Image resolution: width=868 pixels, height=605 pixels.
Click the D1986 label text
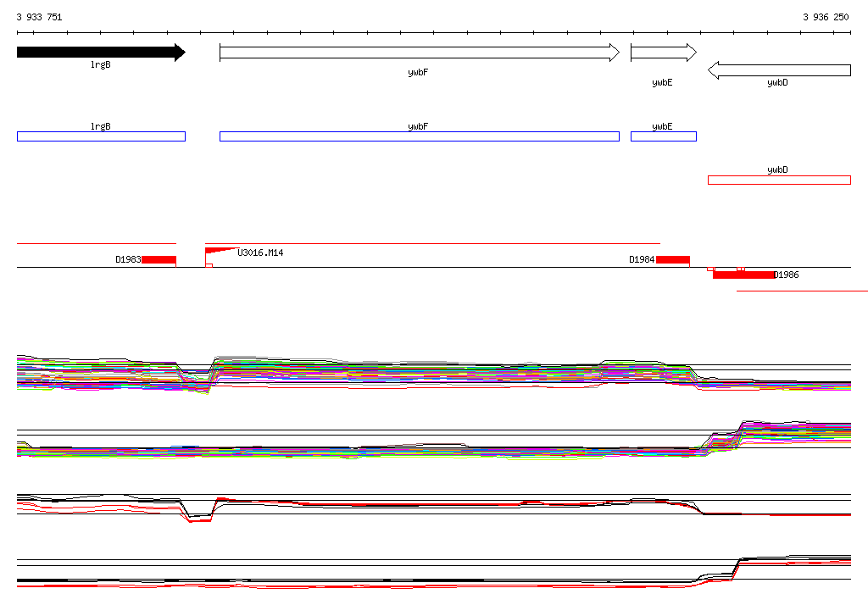click(786, 275)
